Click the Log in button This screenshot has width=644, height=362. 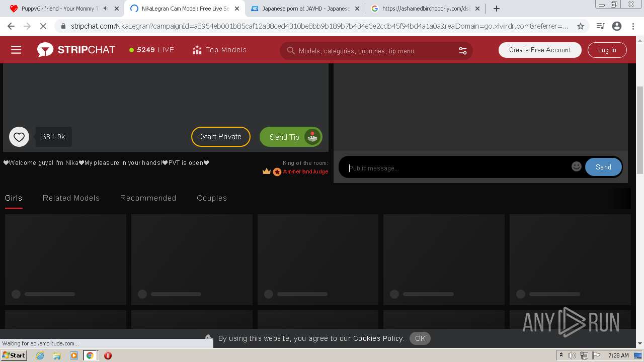pos(607,50)
